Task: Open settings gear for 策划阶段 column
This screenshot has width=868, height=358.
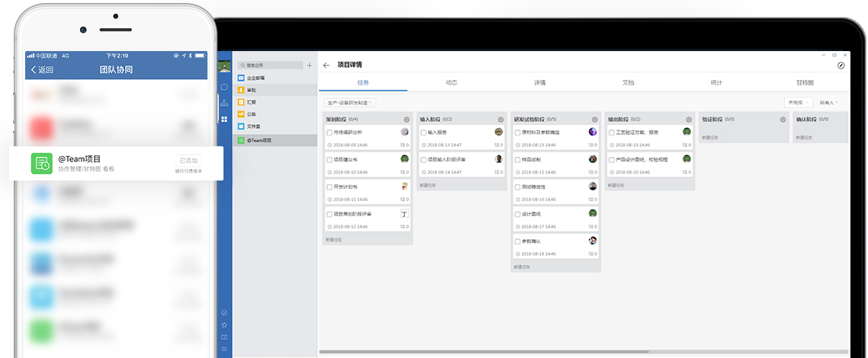Action: click(x=407, y=120)
